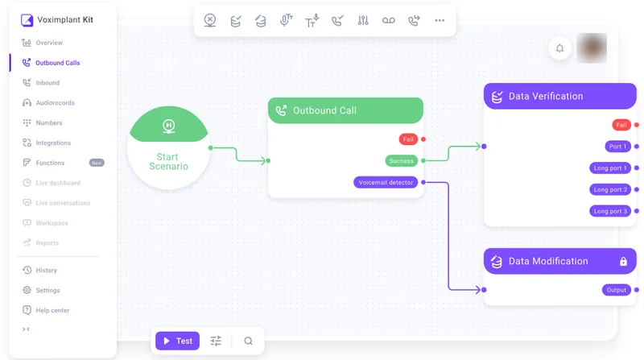644x360 pixels.
Task: Click the Audiorecords headphones icon
Action: [27, 103]
